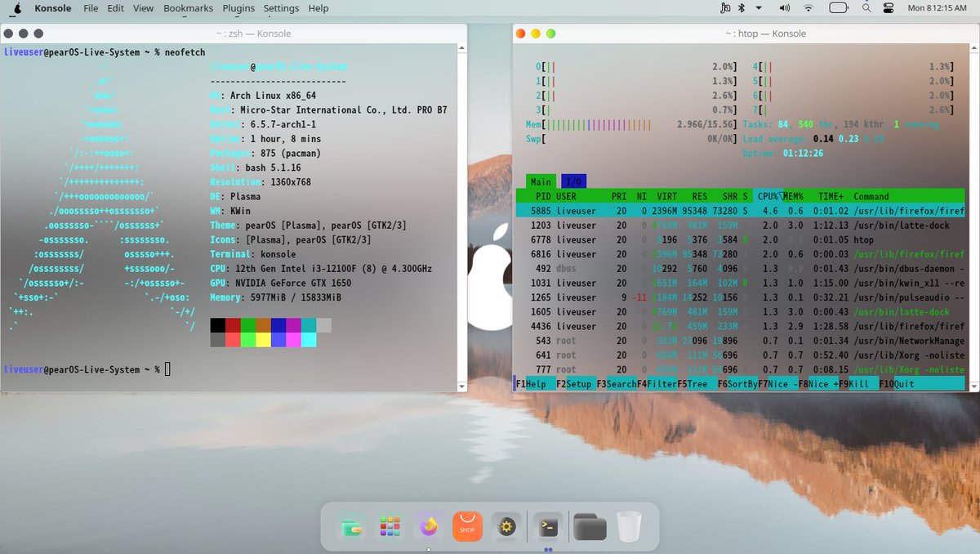Screen dimensions: 980x554
Task: Sort htop by Command column header
Action: (871, 196)
